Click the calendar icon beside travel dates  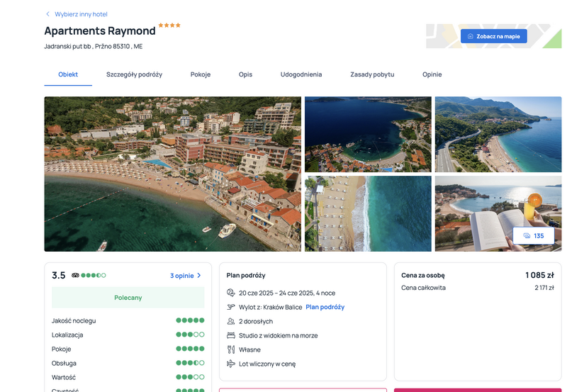[231, 293]
